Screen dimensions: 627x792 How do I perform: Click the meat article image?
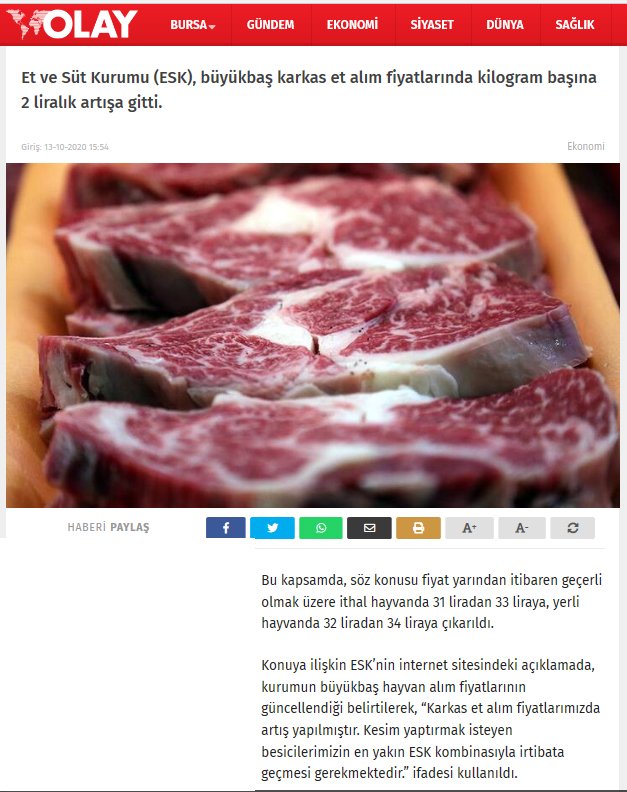pyautogui.click(x=313, y=335)
